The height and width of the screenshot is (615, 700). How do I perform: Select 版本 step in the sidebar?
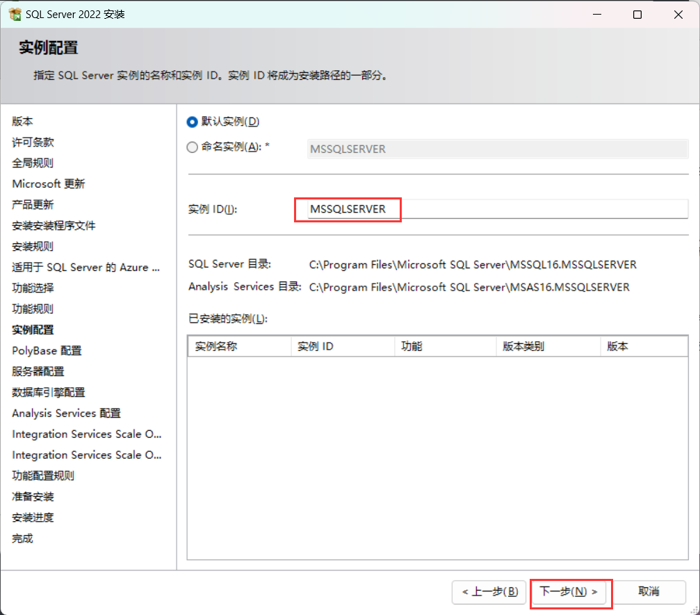(x=22, y=122)
